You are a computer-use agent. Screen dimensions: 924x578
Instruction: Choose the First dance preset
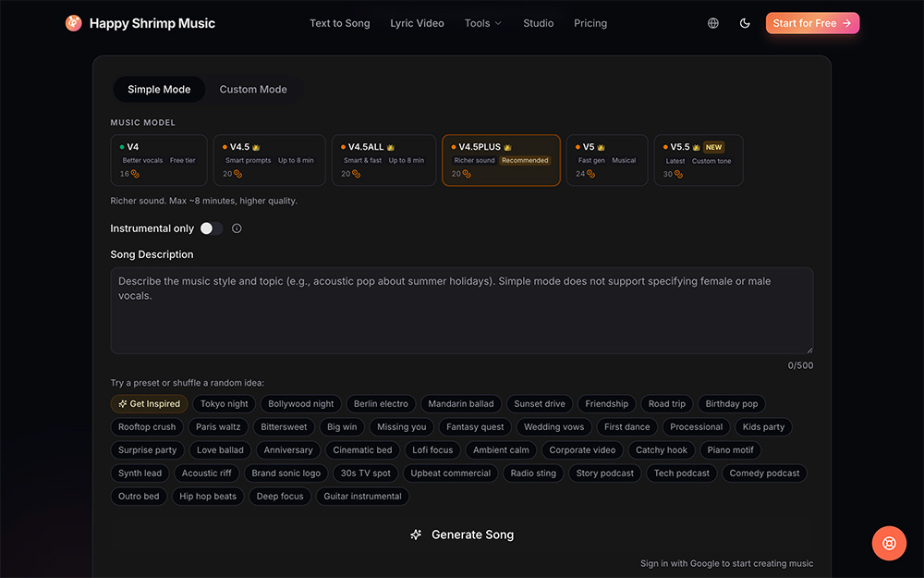[627, 427]
